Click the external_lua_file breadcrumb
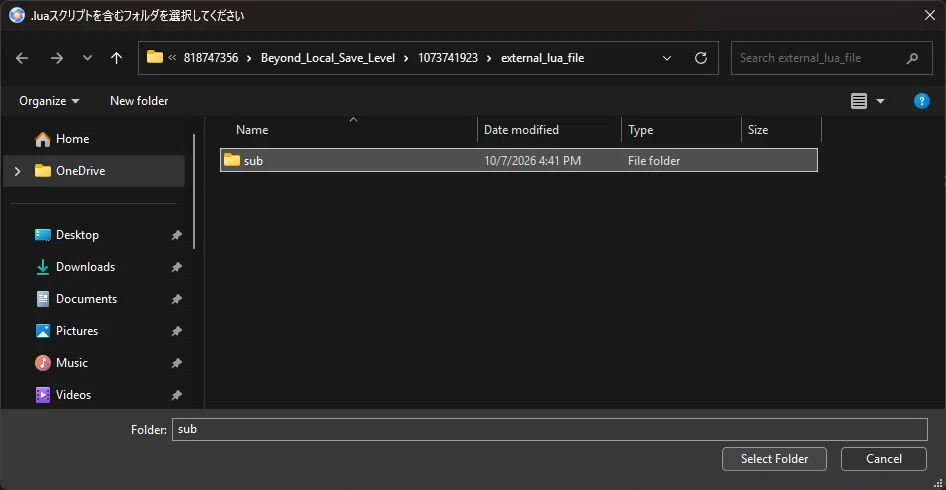Image resolution: width=946 pixels, height=490 pixels. point(542,58)
